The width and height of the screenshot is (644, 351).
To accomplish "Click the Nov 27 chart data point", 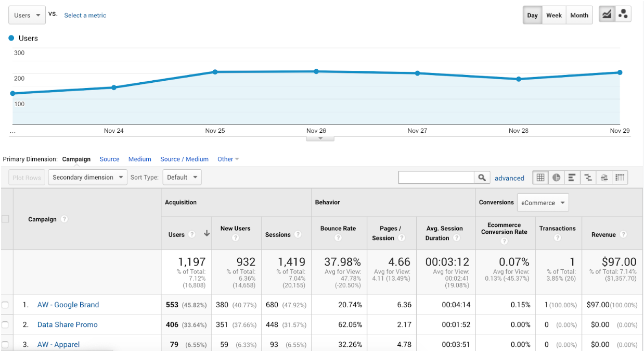I will tap(417, 73).
